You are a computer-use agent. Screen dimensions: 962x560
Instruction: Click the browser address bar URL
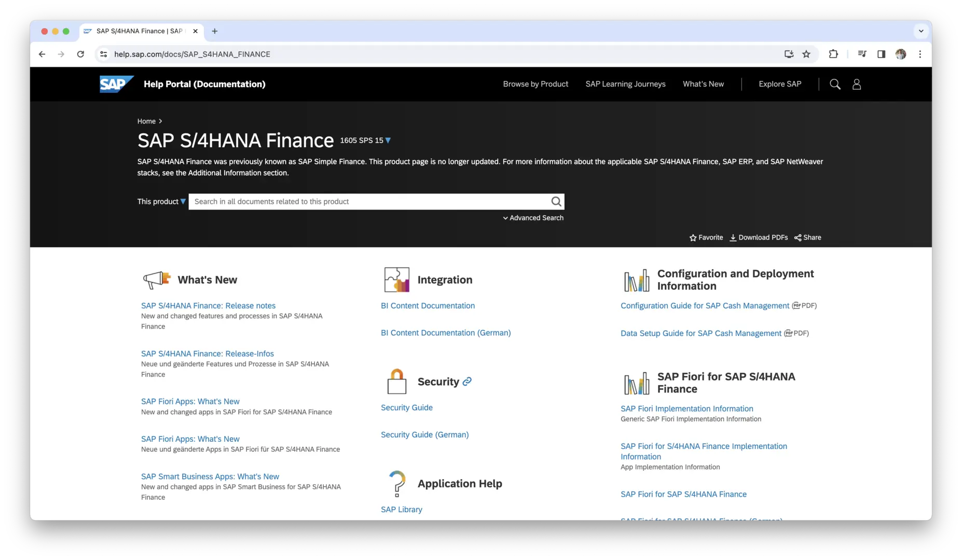click(192, 54)
